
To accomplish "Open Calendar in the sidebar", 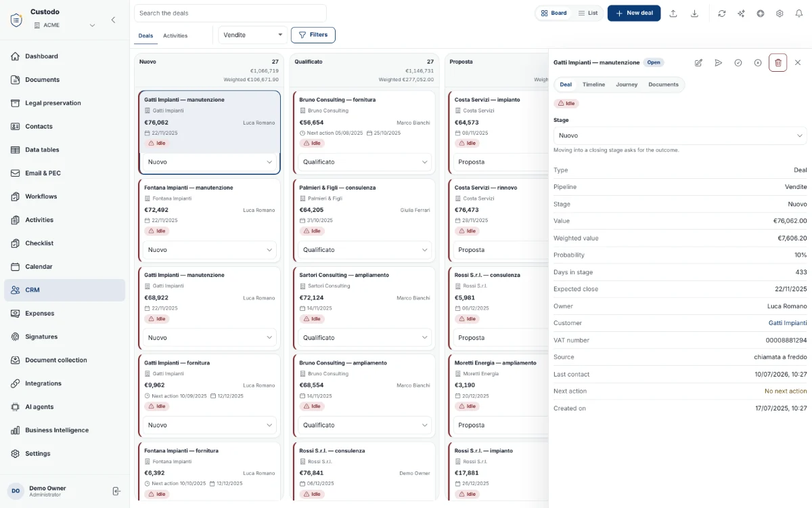I will pyautogui.click(x=64, y=267).
